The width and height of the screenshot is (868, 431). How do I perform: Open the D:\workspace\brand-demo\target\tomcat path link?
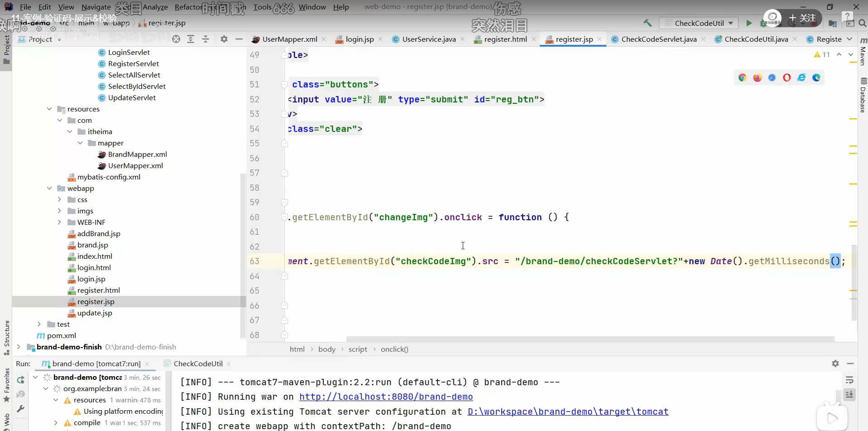[x=568, y=412]
